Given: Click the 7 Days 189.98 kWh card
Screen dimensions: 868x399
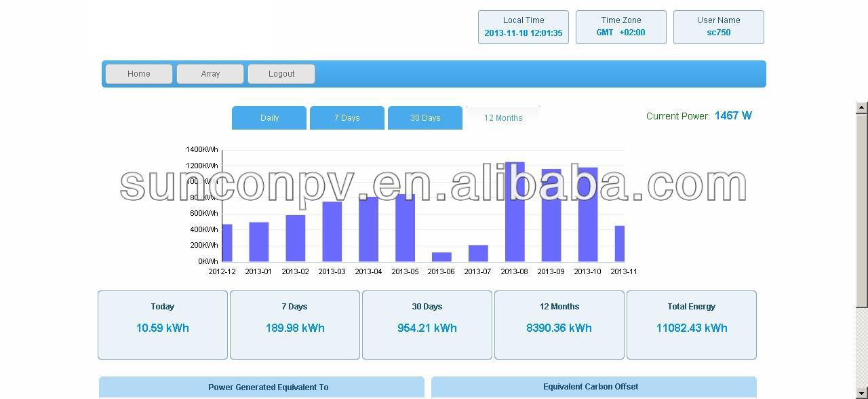Looking at the screenshot, I should click(295, 325).
